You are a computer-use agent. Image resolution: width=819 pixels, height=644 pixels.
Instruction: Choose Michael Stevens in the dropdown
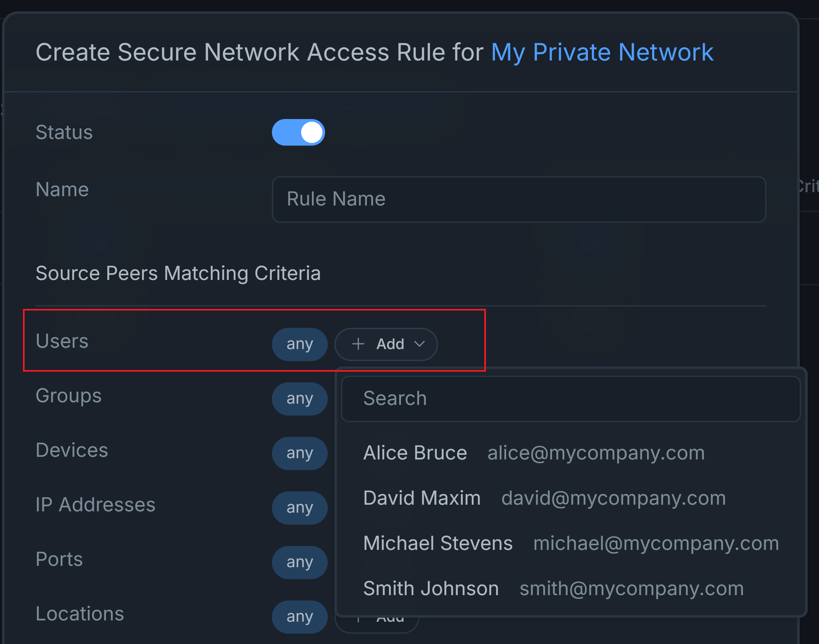[x=437, y=543]
